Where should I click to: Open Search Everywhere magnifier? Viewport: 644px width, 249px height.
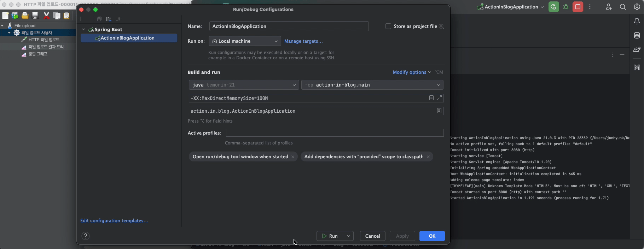[x=623, y=7]
